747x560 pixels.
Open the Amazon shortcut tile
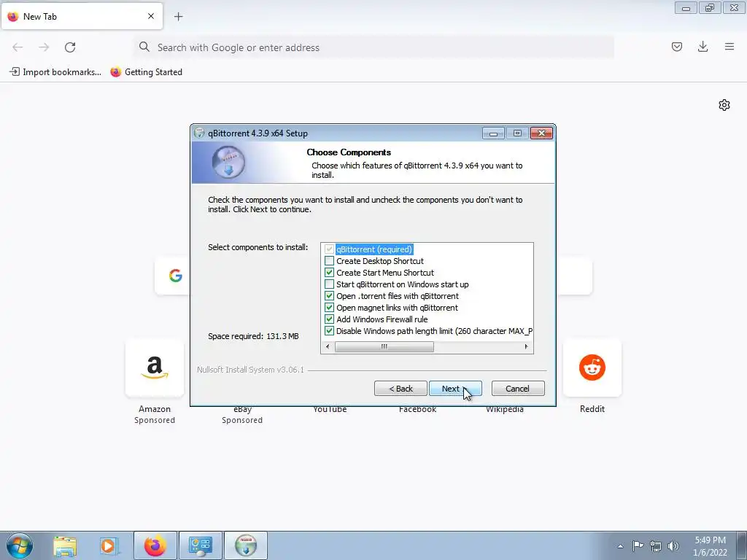[x=155, y=367]
